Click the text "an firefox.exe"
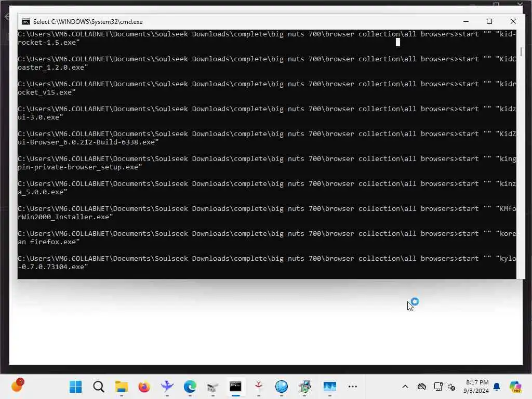The height and width of the screenshot is (399, 532). coord(48,242)
